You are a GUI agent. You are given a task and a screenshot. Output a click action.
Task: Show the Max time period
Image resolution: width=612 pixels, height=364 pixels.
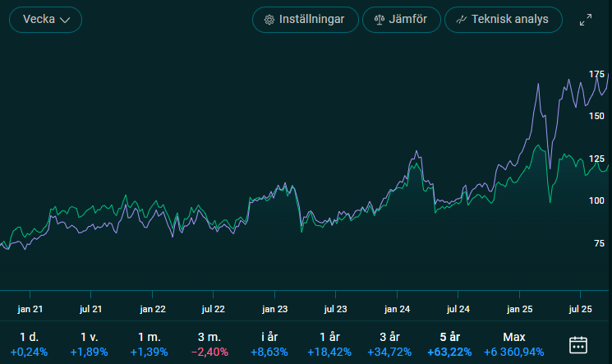[513, 344]
